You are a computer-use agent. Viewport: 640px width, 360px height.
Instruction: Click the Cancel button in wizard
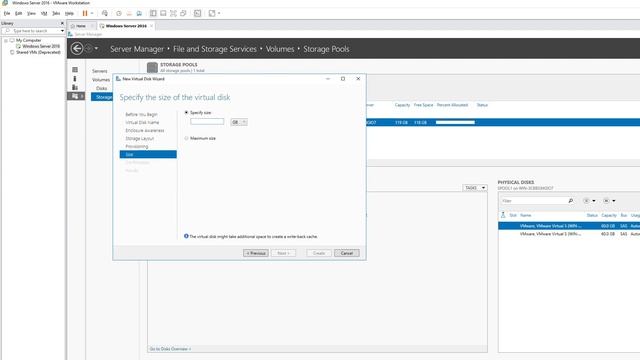tap(347, 253)
